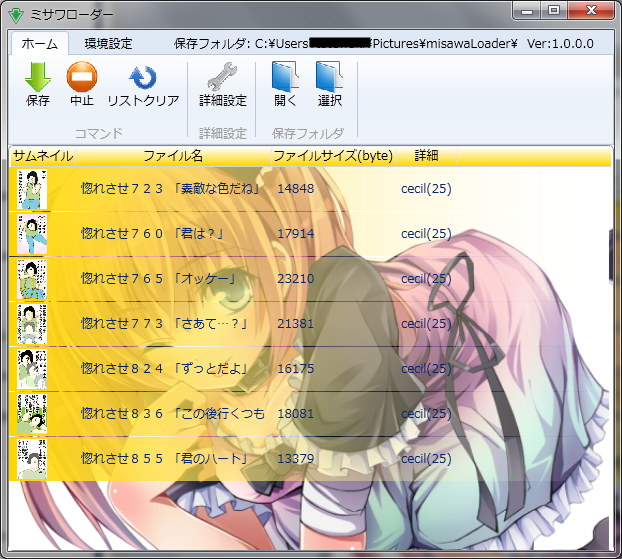
Task: Click file size value 14848
Action: click(296, 188)
